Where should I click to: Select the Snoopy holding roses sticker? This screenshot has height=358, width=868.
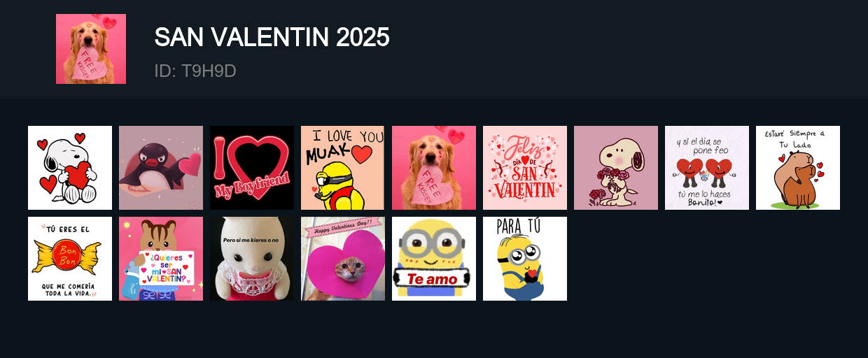(616, 168)
